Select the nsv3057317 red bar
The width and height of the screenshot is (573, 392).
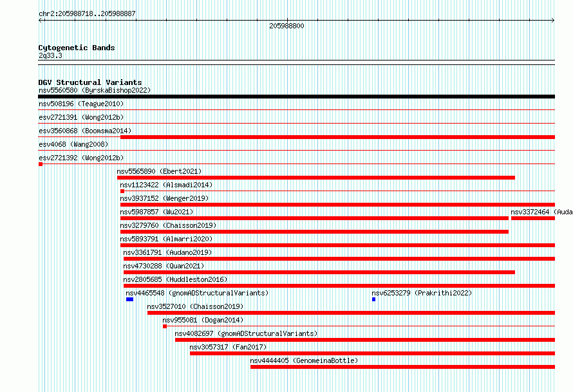372,353
